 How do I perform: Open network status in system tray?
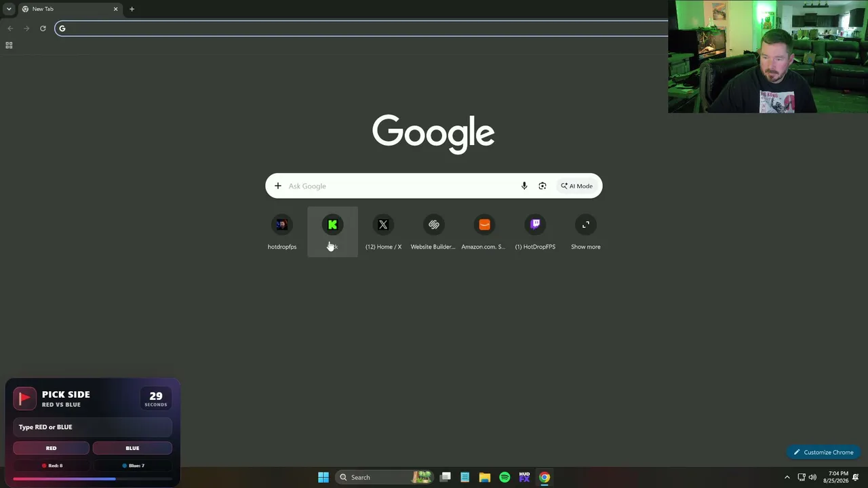(x=802, y=477)
